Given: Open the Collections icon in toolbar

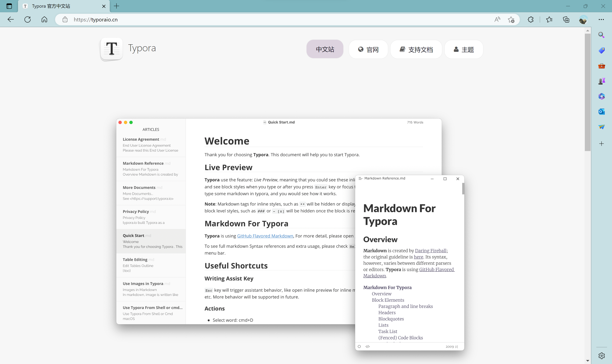Looking at the screenshot, I should point(566,20).
